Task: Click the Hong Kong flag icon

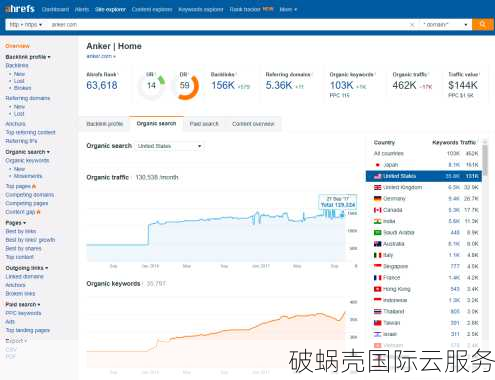Action: (x=377, y=289)
